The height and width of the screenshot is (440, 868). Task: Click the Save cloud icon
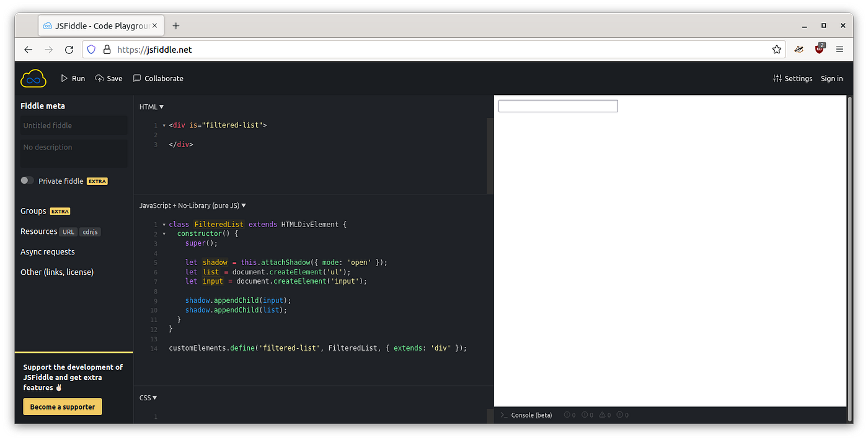(x=99, y=78)
